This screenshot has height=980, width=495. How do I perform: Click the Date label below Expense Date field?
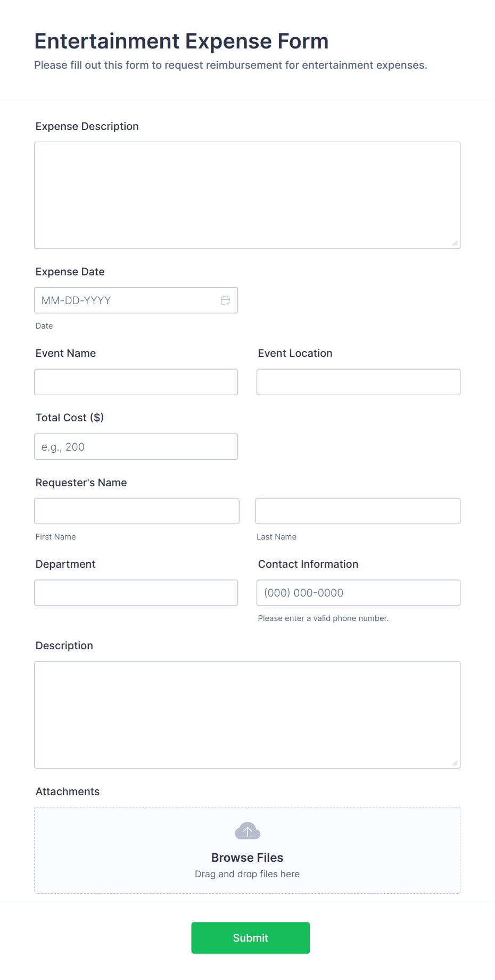44,325
